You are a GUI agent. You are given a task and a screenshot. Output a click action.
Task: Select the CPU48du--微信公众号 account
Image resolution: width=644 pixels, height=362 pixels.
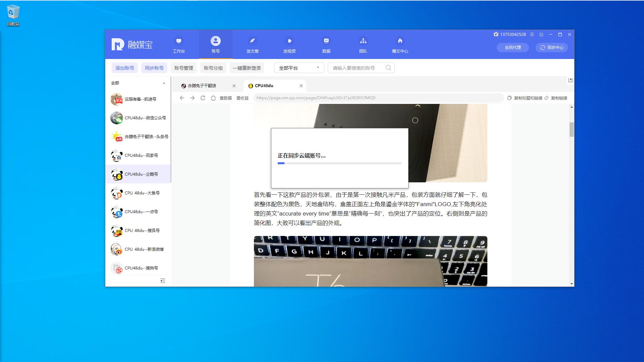click(141, 118)
